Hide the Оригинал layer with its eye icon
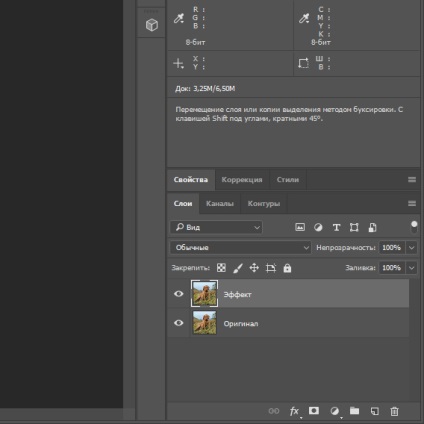The width and height of the screenshot is (424, 424). pos(179,323)
